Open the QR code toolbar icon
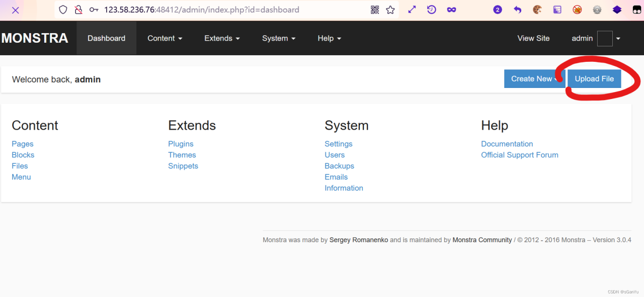This screenshot has height=297, width=644. (374, 9)
